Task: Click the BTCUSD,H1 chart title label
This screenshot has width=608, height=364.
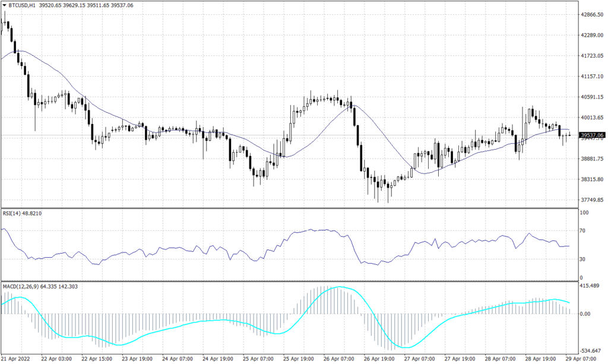Action: tap(18, 5)
